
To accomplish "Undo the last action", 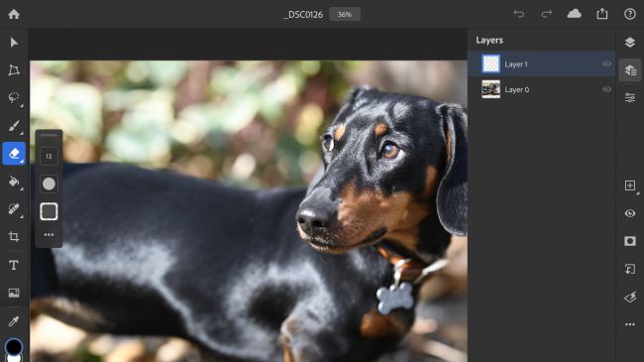I will click(519, 14).
